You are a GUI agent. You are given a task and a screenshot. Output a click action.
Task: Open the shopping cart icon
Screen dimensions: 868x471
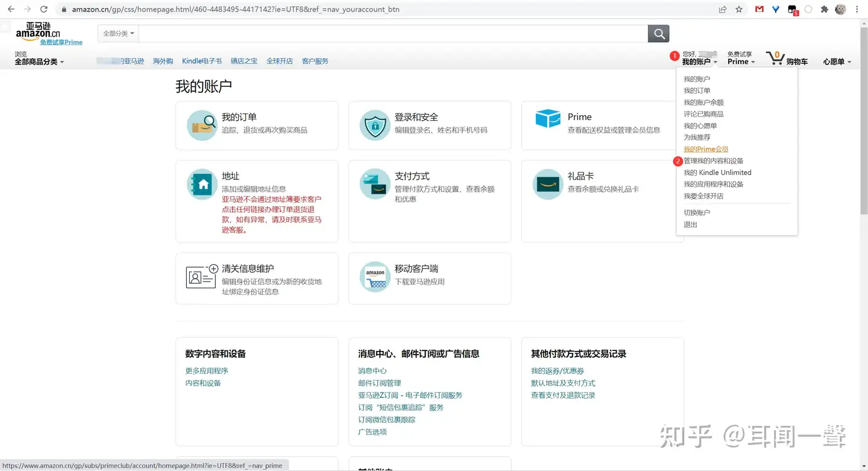[775, 58]
